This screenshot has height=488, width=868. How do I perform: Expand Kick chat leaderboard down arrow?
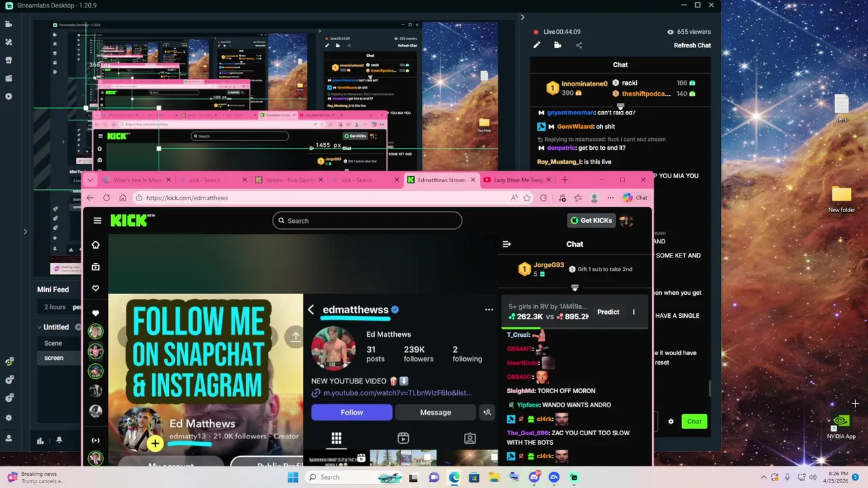coord(574,288)
